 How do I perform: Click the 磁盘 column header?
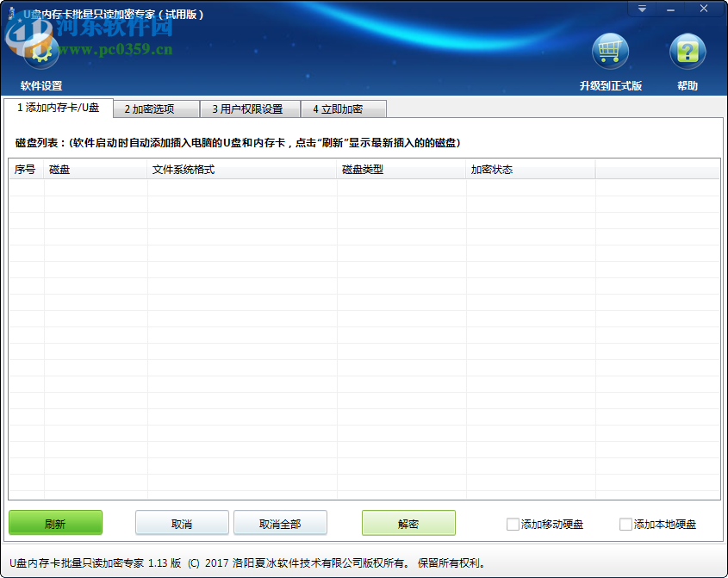click(60, 170)
